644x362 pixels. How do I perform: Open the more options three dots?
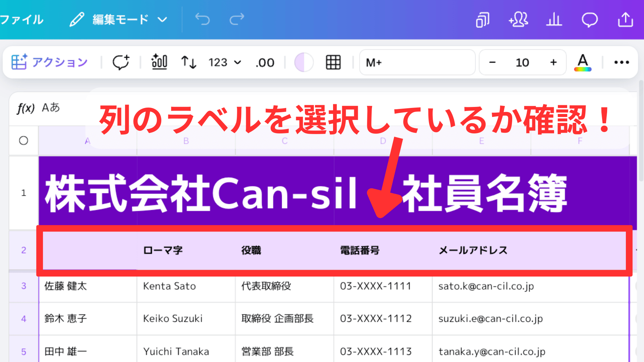pos(622,62)
